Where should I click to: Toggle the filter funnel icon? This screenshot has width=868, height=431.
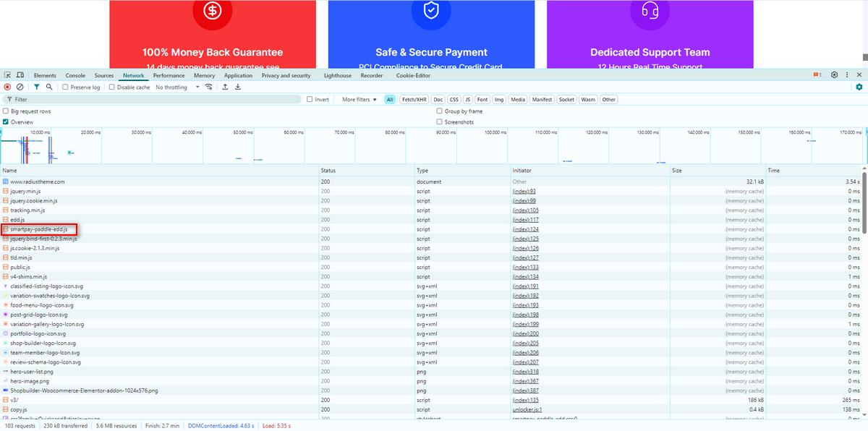(x=37, y=87)
